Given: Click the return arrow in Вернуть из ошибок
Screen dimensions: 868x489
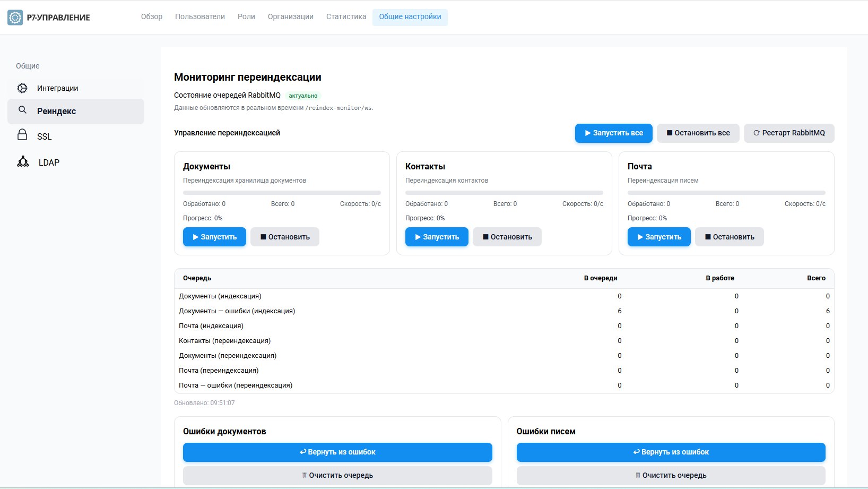Looking at the screenshot, I should pyautogui.click(x=302, y=452).
